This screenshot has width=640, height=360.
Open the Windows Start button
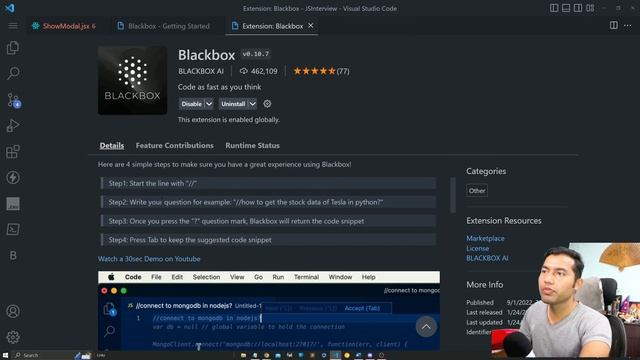click(x=5, y=356)
